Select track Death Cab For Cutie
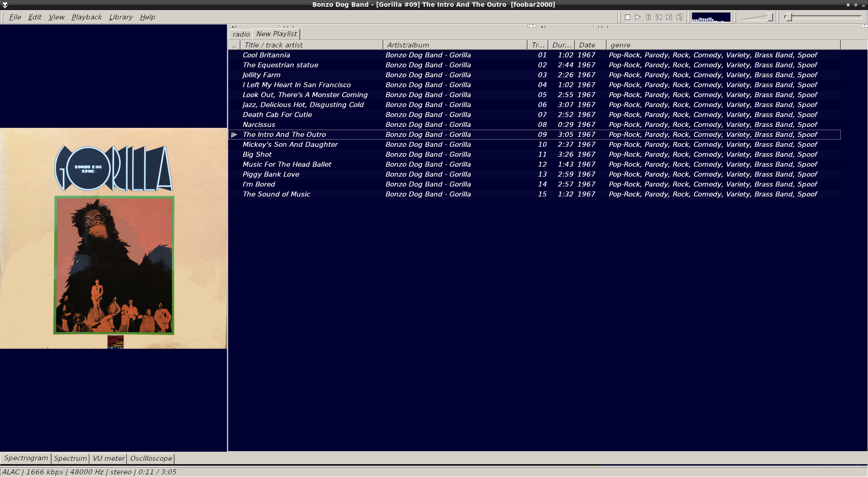The width and height of the screenshot is (868, 477). [534, 115]
